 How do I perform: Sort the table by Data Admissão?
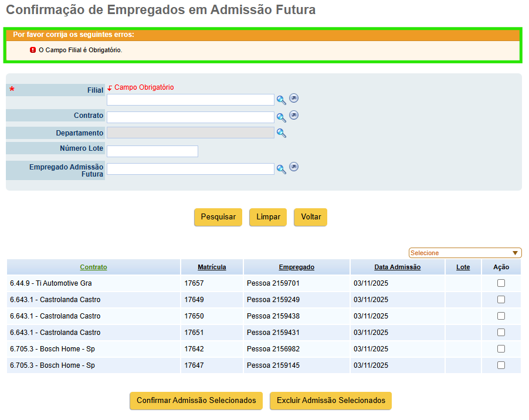pos(397,267)
